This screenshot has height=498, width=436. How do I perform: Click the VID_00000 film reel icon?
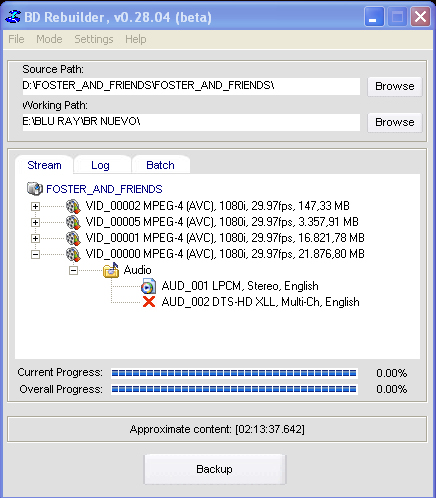(x=73, y=254)
